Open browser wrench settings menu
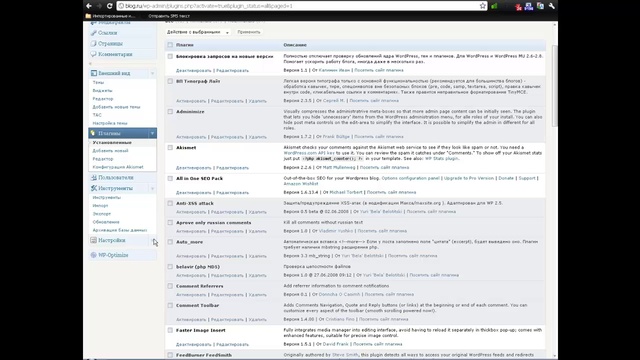Viewport: 640px width, 360px height. [x=552, y=6]
